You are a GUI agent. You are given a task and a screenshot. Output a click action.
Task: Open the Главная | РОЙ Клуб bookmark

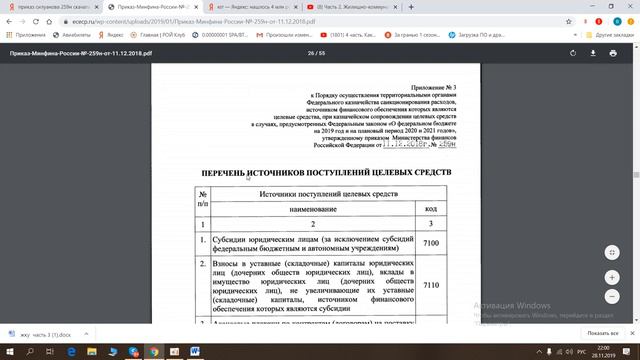158,35
